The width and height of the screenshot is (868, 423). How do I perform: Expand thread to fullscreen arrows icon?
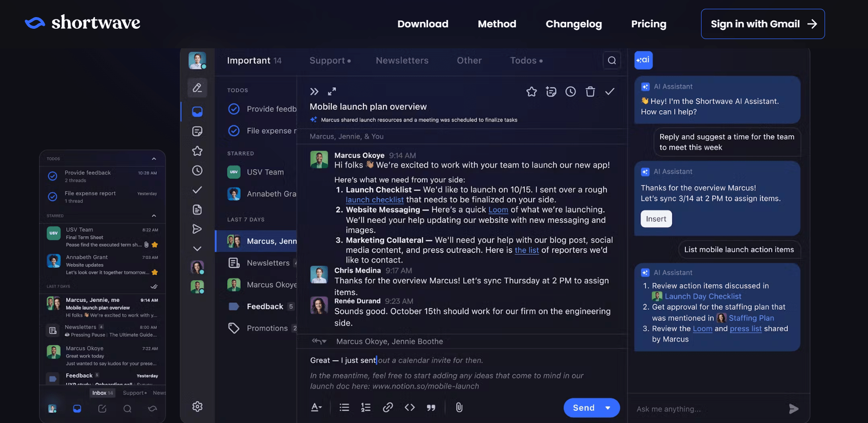(x=332, y=92)
